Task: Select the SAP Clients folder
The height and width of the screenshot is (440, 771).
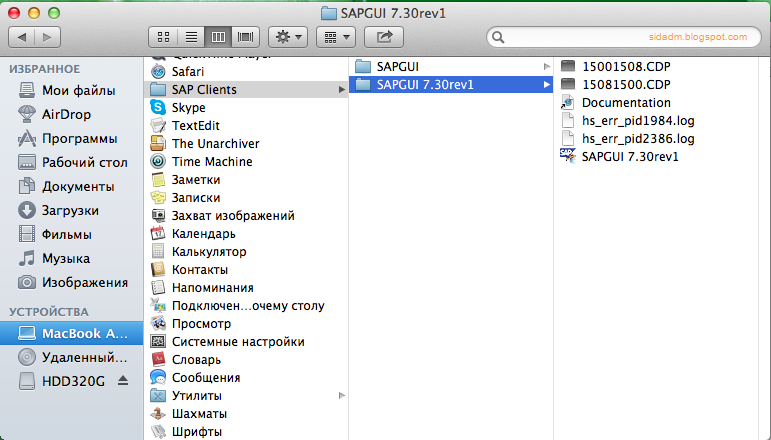Action: pyautogui.click(x=246, y=89)
